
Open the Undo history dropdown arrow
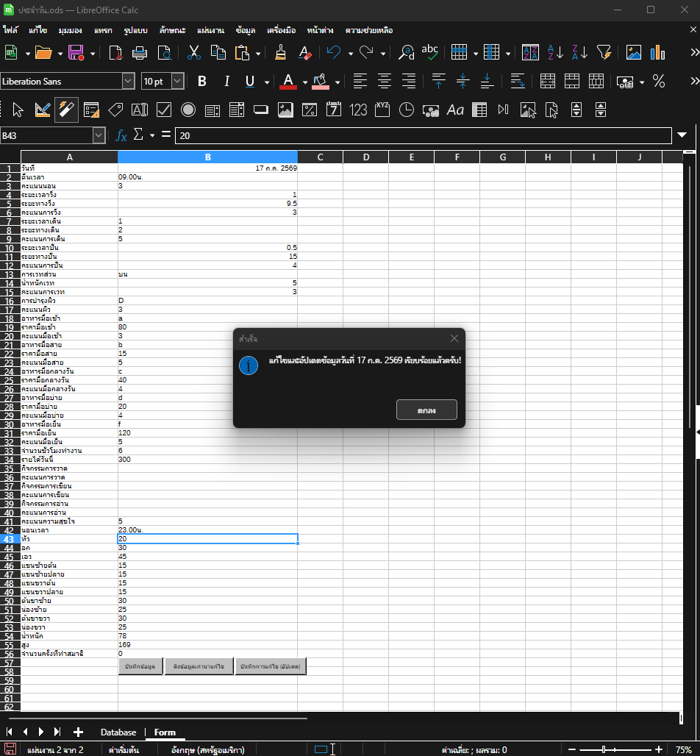pos(351,54)
